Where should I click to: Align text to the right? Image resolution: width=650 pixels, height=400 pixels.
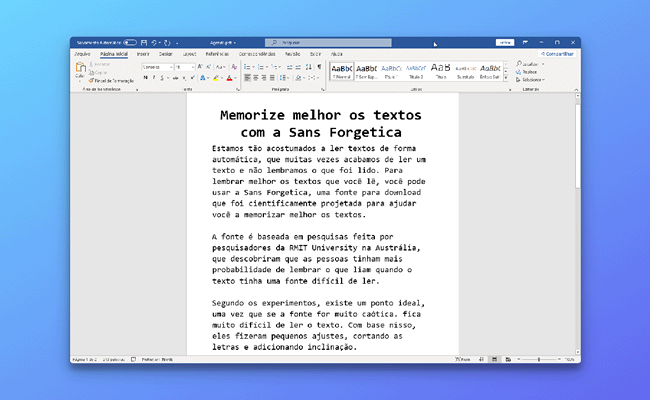pos(264,78)
